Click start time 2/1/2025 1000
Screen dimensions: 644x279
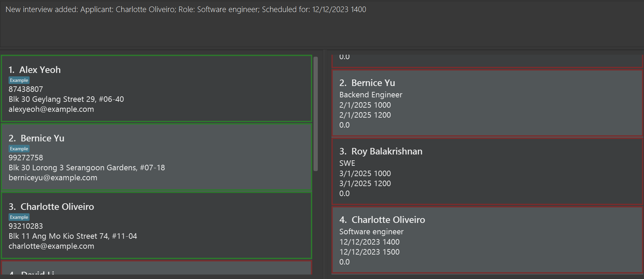(x=365, y=105)
